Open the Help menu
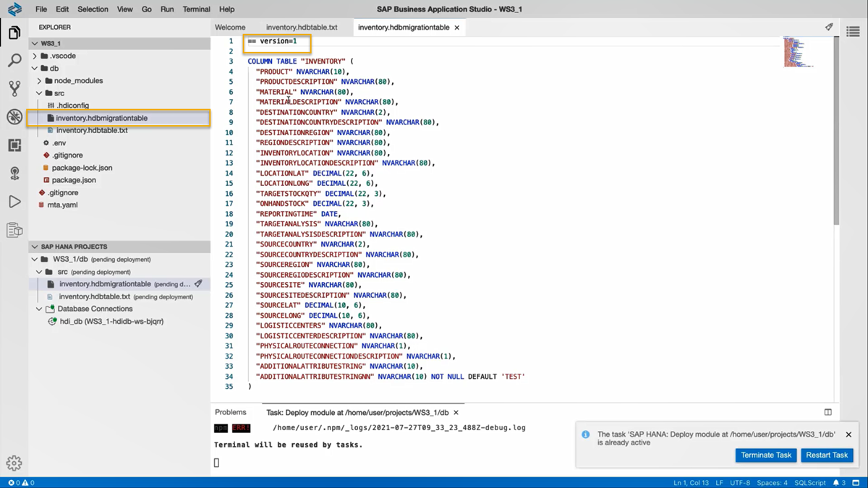Image resolution: width=868 pixels, height=488 pixels. point(226,9)
